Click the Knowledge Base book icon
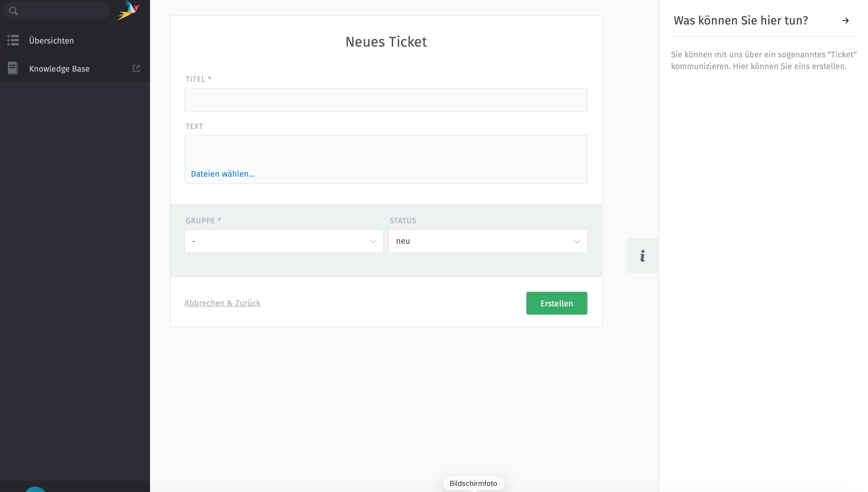868x492 pixels. (x=13, y=68)
